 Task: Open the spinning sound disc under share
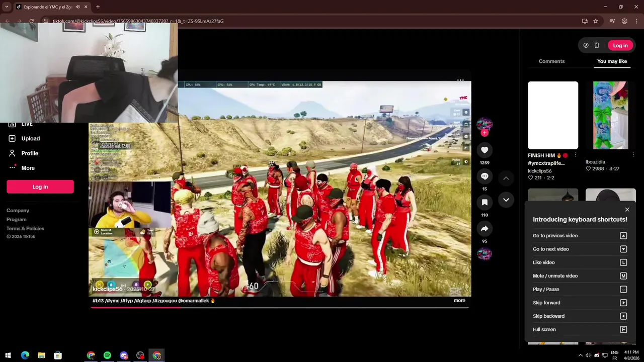pos(485,254)
